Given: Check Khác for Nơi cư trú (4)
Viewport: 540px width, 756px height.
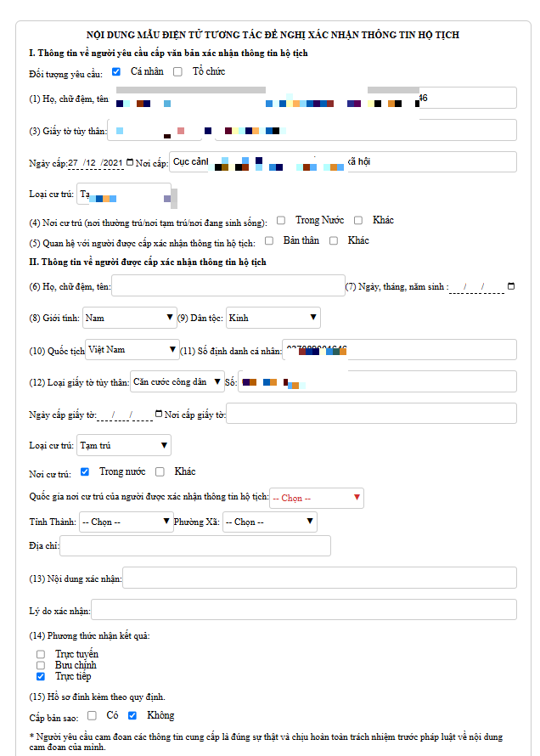Looking at the screenshot, I should 358,220.
